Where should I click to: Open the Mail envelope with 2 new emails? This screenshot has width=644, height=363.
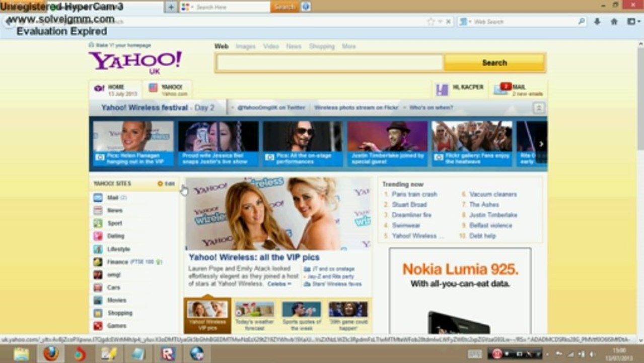pyautogui.click(x=501, y=89)
